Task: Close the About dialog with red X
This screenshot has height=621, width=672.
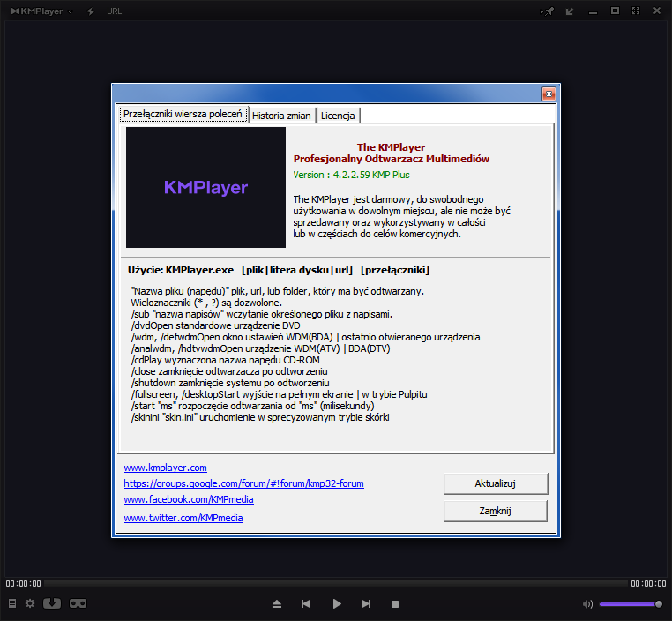Action: pyautogui.click(x=549, y=94)
